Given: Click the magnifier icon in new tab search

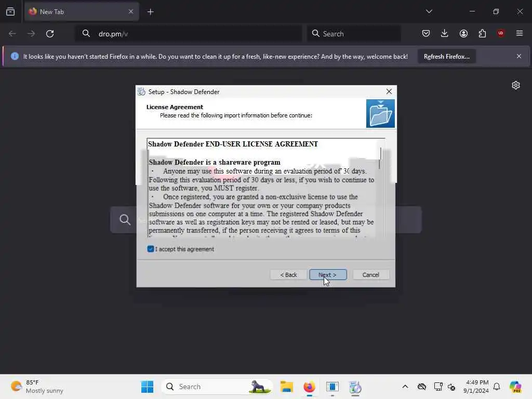Looking at the screenshot, I should coord(125,220).
